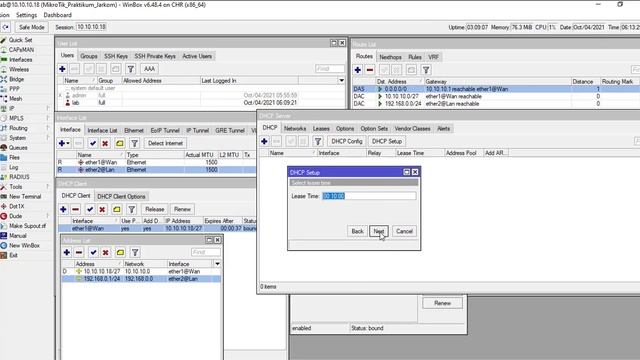This screenshot has width=640, height=360.
Task: Add new address in Address List
Action: (67, 253)
